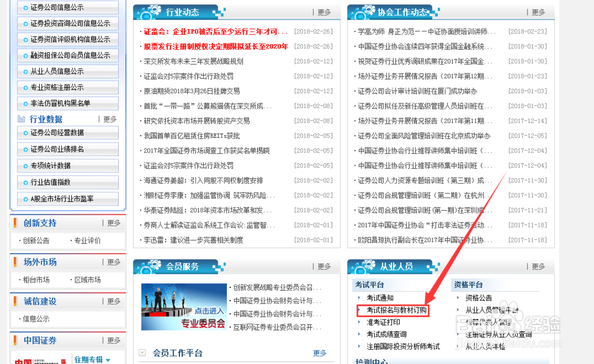Viewport: 594px width, 364px height.
Task: Open 研究依托资本市场开展转股资产交易 news
Action: (x=197, y=121)
